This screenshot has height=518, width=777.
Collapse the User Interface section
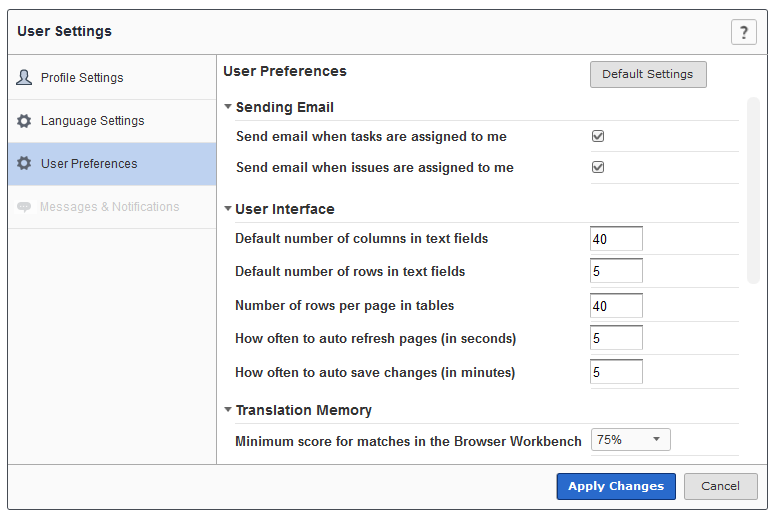228,209
